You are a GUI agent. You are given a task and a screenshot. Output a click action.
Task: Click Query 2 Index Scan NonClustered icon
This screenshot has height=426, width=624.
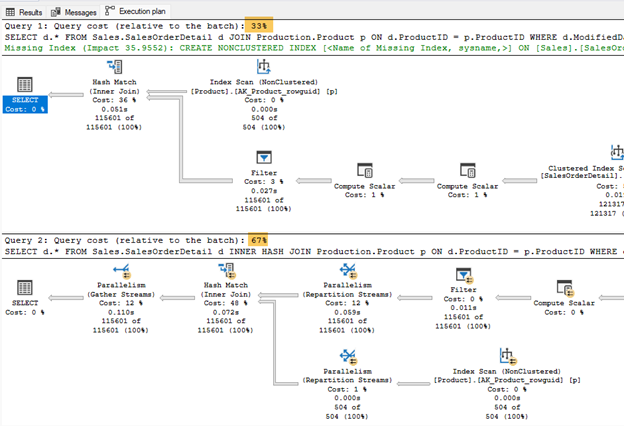pos(508,356)
